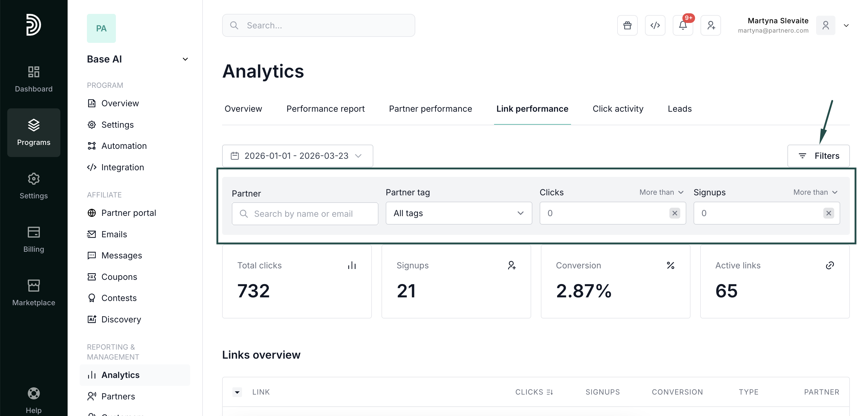The width and height of the screenshot is (868, 416).
Task: Open Dashboard from the left rail
Action: tap(34, 79)
